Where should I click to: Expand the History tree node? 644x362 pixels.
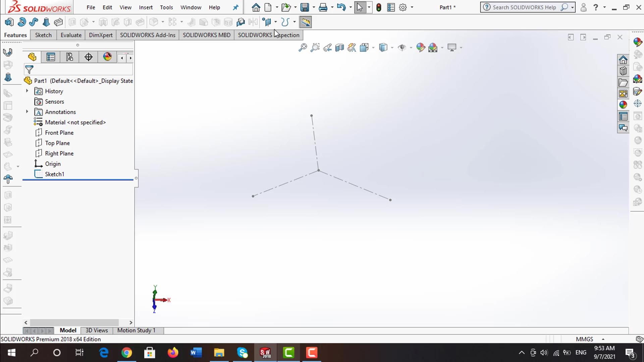coord(27,91)
